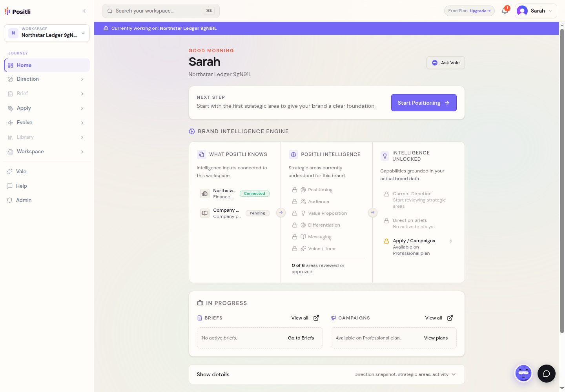Click the arrow between Intelligence and Unlocked
Image resolution: width=565 pixels, height=392 pixels.
tap(373, 212)
